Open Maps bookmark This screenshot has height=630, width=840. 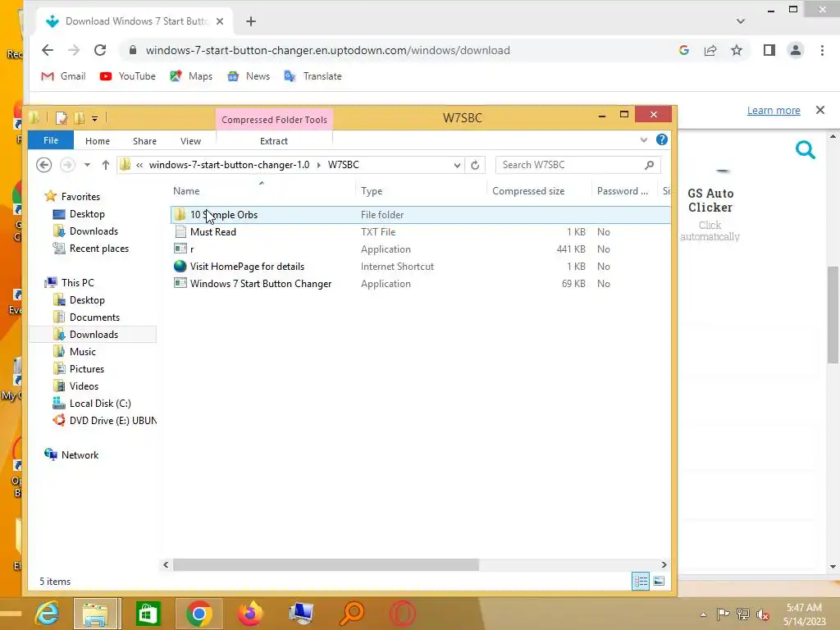click(191, 76)
